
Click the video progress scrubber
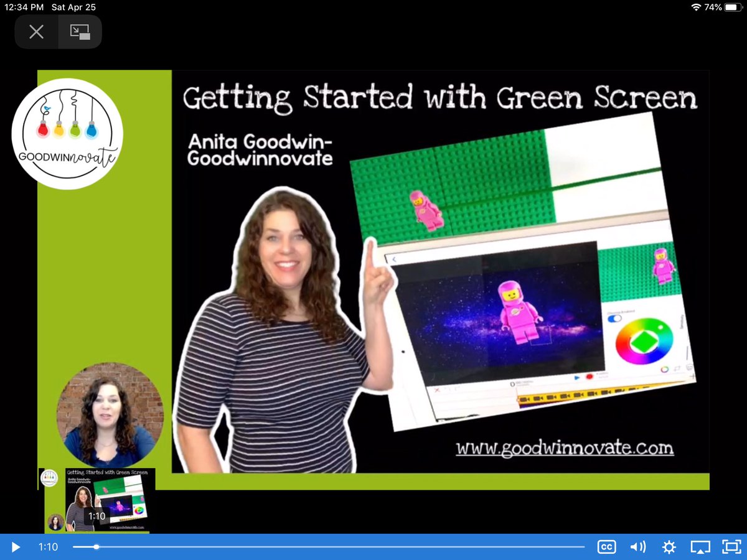[x=96, y=547]
